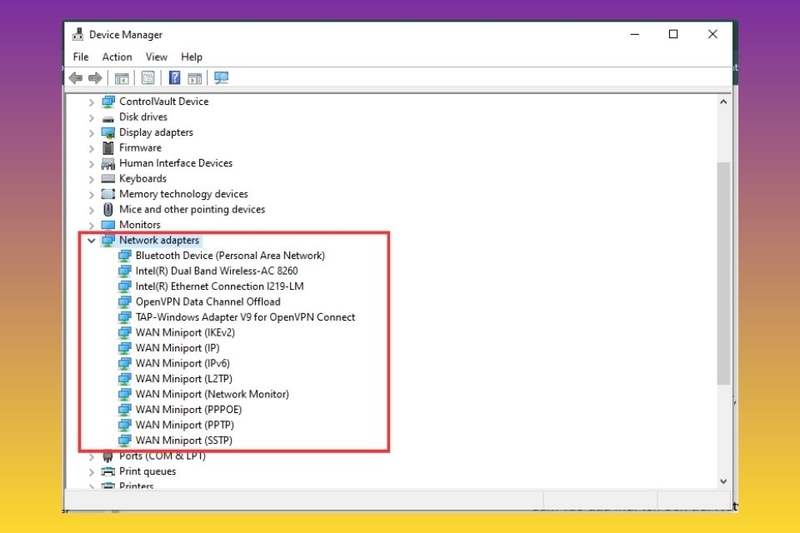The height and width of the screenshot is (533, 800).
Task: Open the Help menu
Action: [191, 57]
